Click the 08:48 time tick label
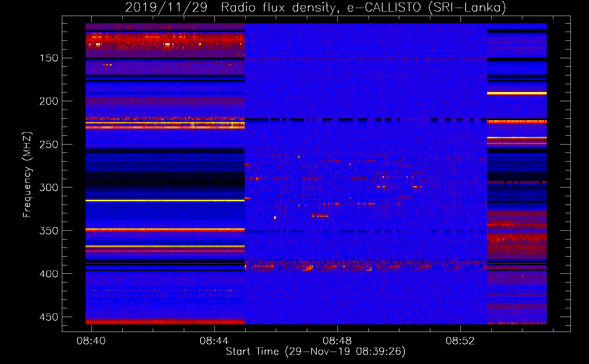This screenshot has height=364, width=589. (337, 341)
